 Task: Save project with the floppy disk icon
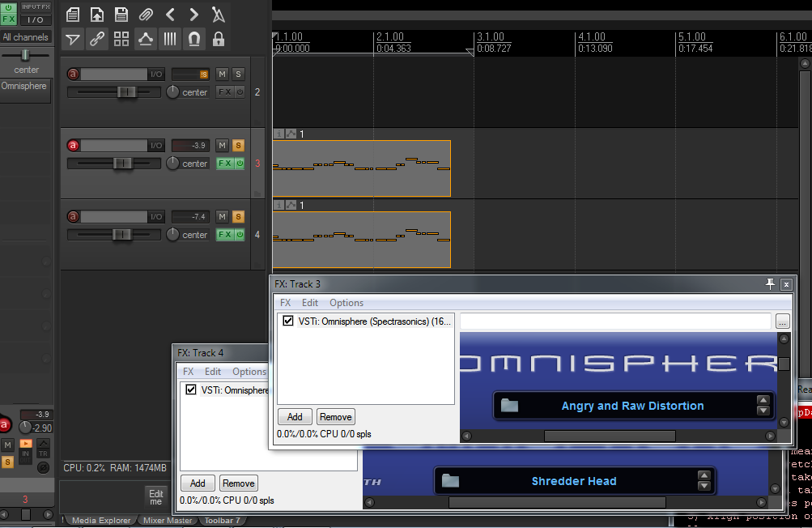pyautogui.click(x=121, y=15)
